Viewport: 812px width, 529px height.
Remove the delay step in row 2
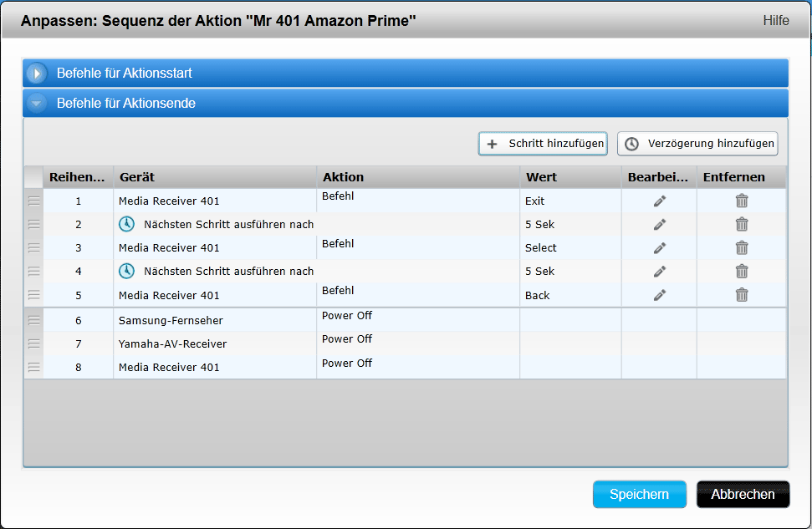741,224
